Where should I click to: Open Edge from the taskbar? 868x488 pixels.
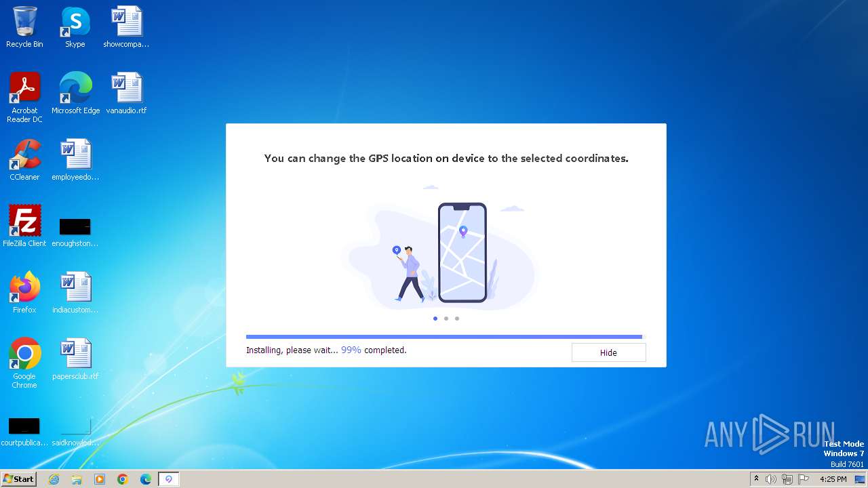point(146,479)
